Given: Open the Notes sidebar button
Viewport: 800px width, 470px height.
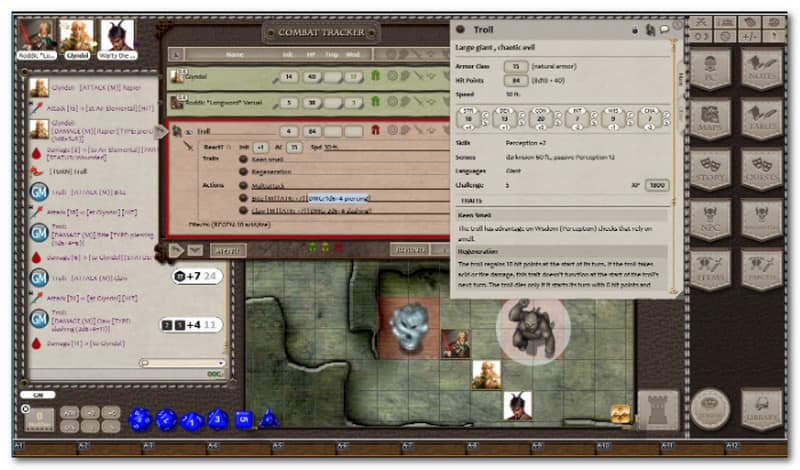Looking at the screenshot, I should point(762,69).
